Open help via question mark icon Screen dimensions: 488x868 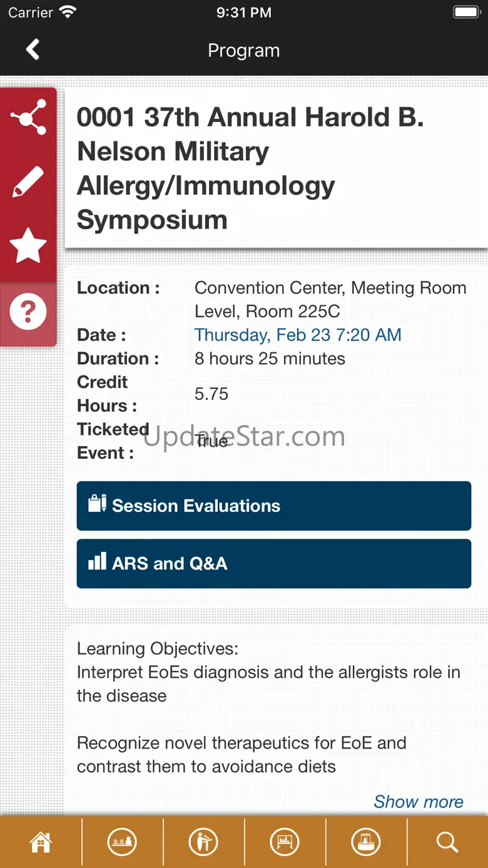(28, 311)
